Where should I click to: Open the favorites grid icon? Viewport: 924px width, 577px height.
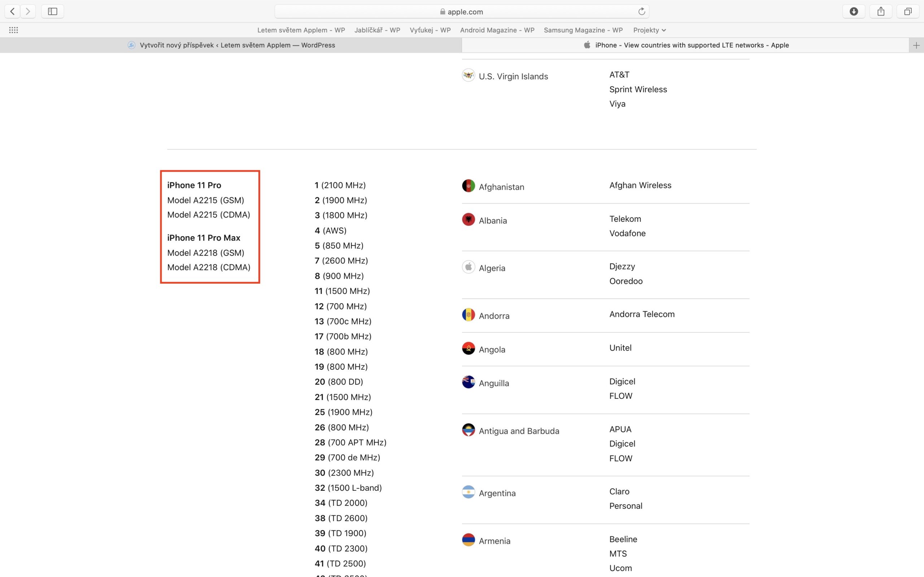point(13,30)
